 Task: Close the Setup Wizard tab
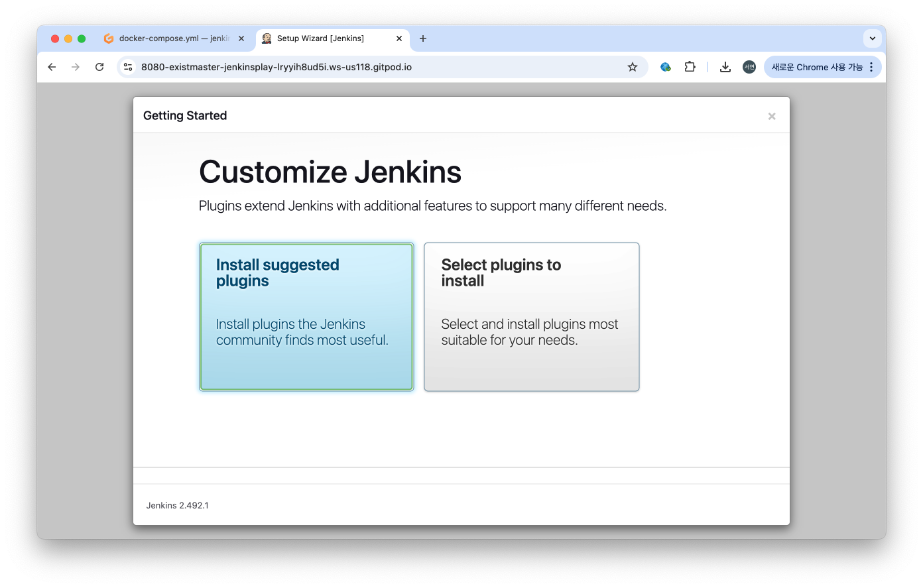point(399,38)
